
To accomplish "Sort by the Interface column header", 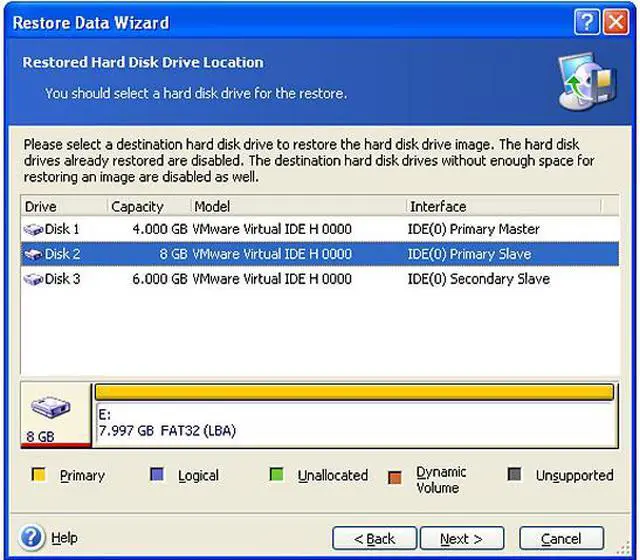I will point(504,207).
